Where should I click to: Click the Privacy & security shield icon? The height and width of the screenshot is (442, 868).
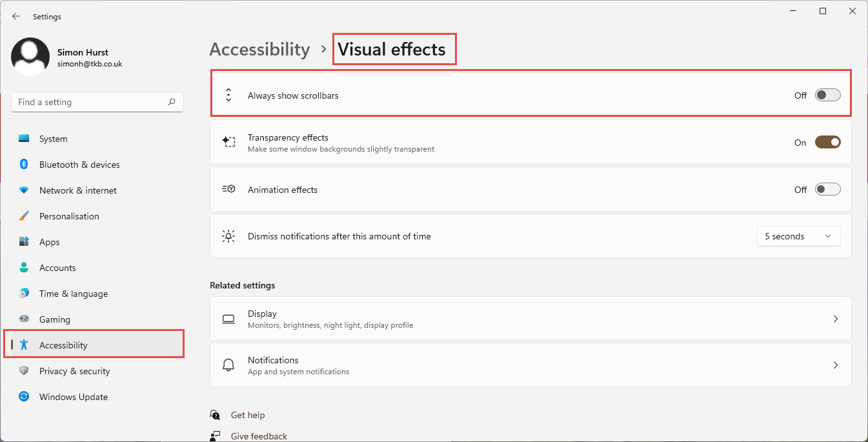coord(24,371)
